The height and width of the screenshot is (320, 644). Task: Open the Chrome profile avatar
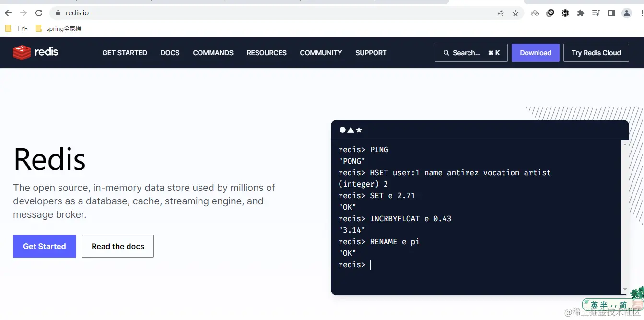[x=627, y=13]
